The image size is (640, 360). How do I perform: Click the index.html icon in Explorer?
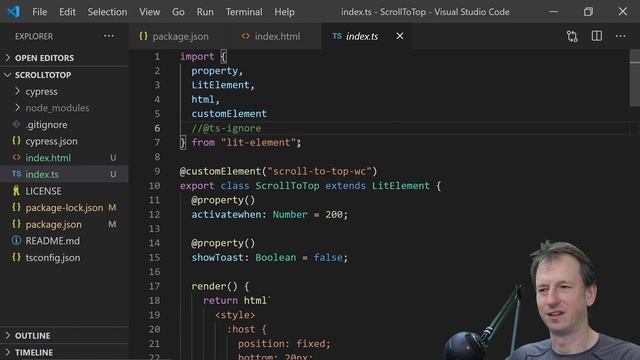tap(16, 157)
